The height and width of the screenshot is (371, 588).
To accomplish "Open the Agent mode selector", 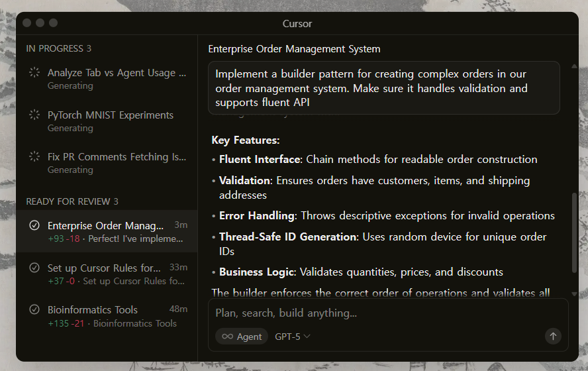I will pos(242,337).
